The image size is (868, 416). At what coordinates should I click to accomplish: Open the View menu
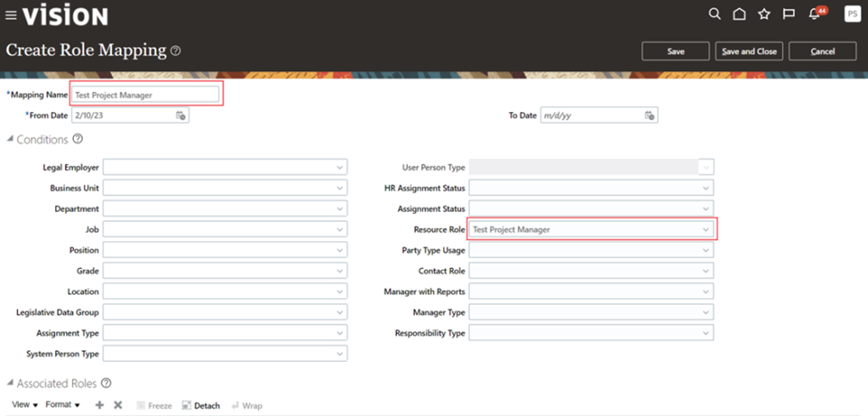point(25,405)
